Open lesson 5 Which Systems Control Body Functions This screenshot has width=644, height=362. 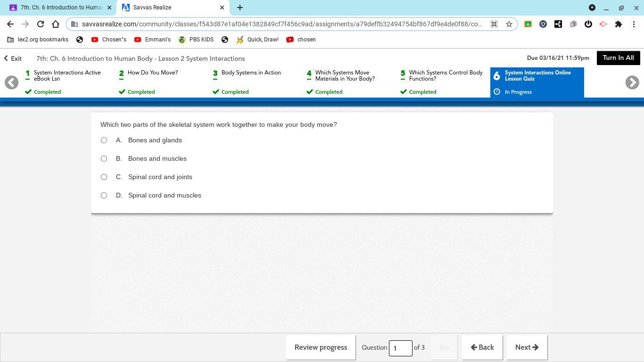[x=443, y=82]
